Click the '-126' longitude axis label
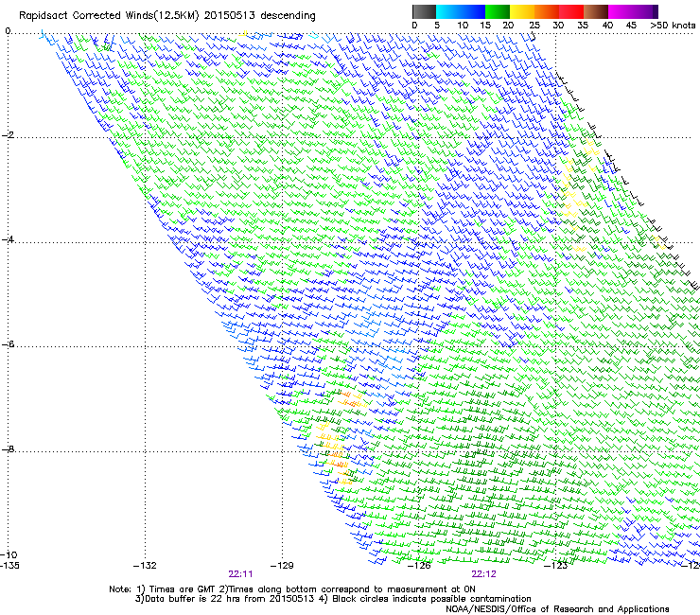Screen dimensions: 700x615 coord(419,566)
